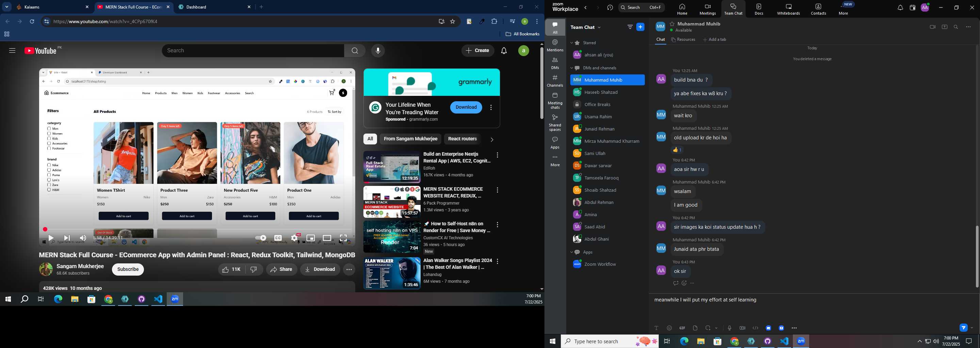The width and height of the screenshot is (980, 348).
Task: Open the Mentions section in Zoom sidebar
Action: [555, 46]
